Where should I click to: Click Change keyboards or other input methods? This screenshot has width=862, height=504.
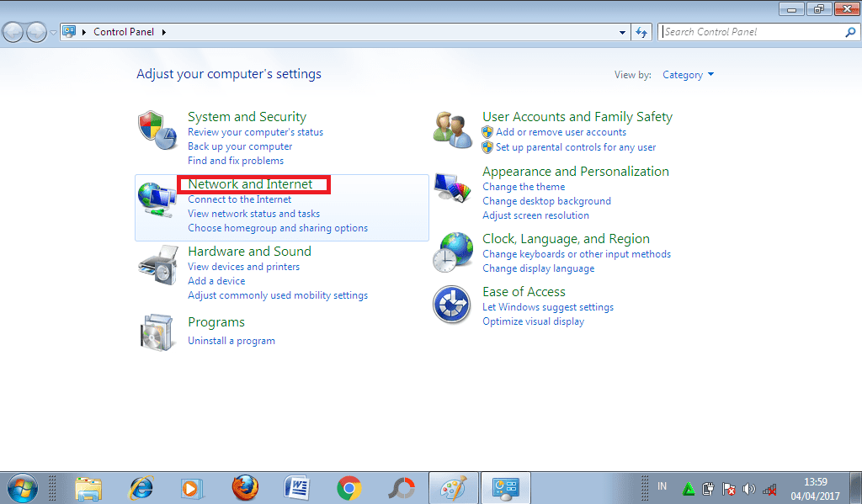coord(577,254)
